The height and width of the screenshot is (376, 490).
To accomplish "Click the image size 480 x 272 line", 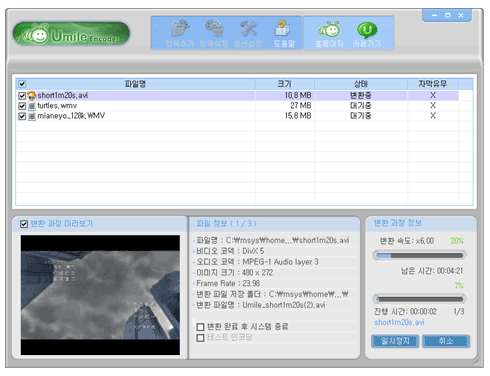I will (235, 273).
